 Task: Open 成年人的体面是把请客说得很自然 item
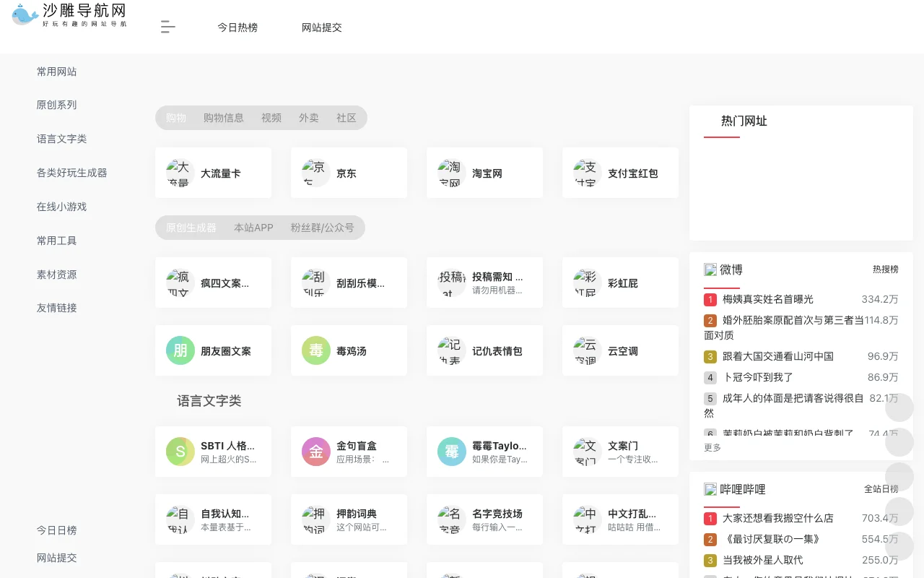(x=784, y=405)
